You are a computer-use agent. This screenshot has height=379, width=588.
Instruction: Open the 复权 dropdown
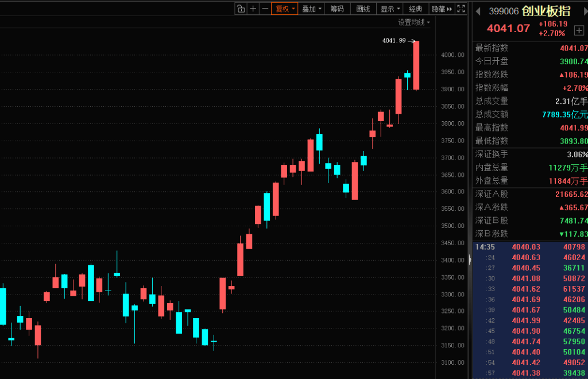[x=285, y=9]
